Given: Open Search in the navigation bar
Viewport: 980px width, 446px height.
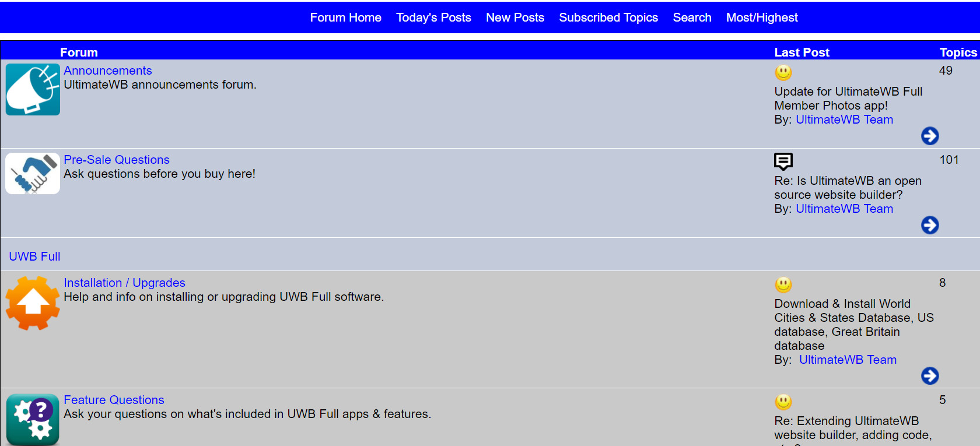Looking at the screenshot, I should click(x=692, y=17).
